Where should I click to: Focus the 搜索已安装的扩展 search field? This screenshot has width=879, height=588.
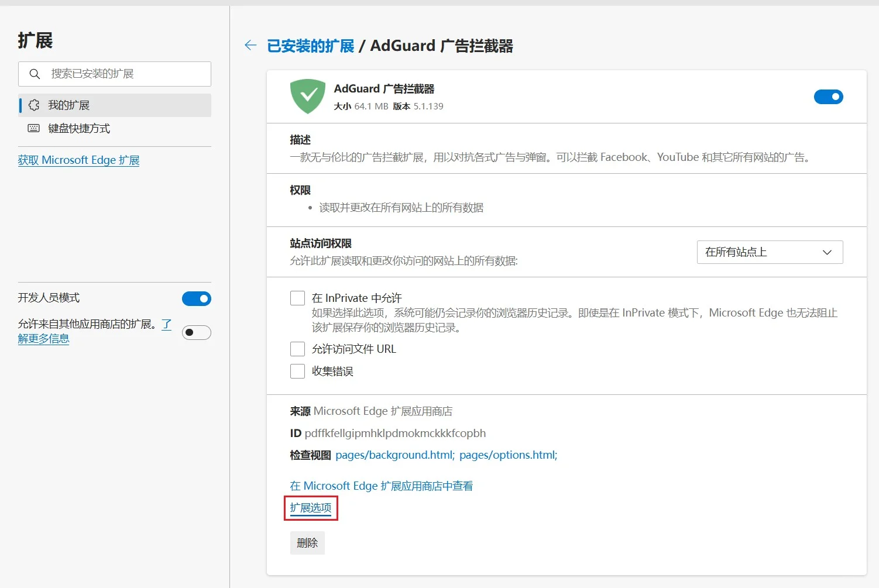[115, 74]
